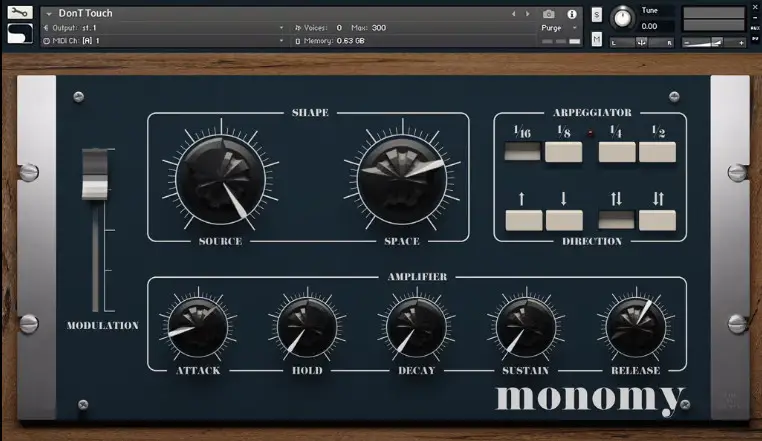Go to previous preset with left arrow
762x441 pixels.
[x=514, y=14]
